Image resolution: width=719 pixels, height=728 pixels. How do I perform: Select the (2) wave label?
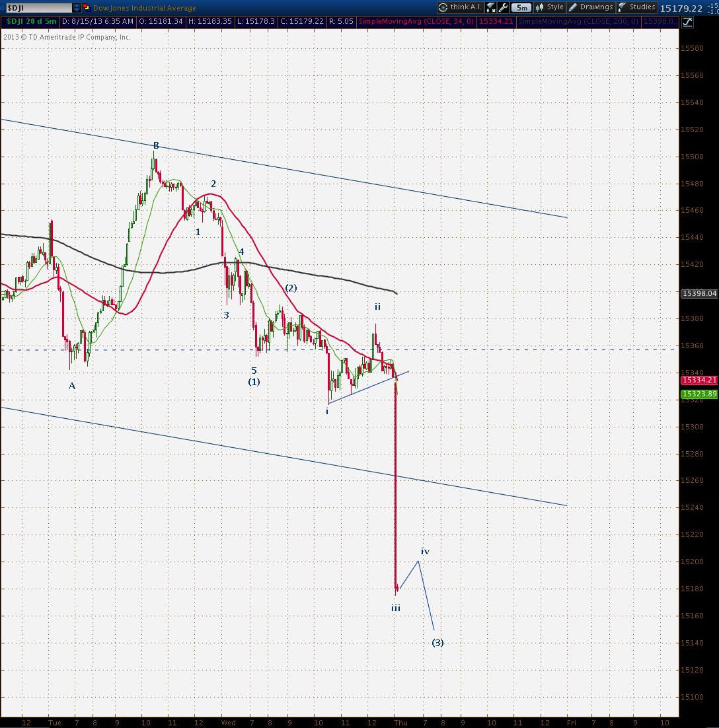click(291, 288)
